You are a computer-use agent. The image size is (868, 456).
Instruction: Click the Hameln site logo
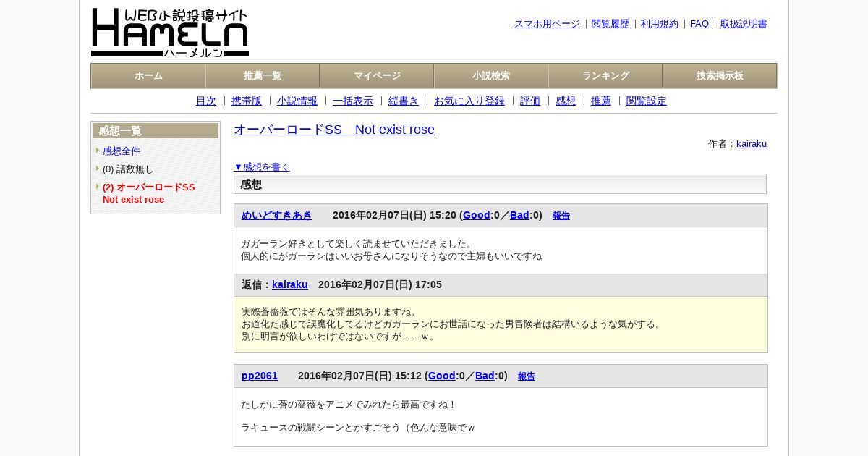coord(170,33)
